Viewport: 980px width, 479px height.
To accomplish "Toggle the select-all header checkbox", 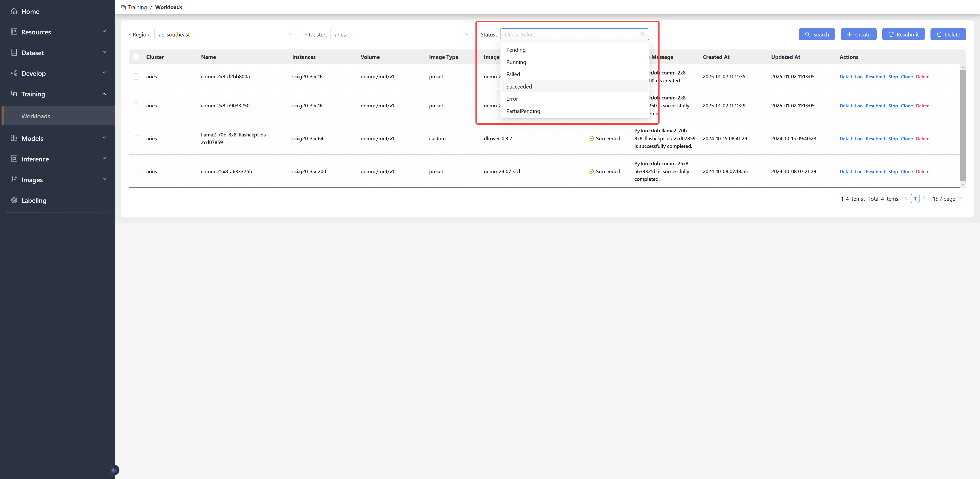I will [136, 57].
